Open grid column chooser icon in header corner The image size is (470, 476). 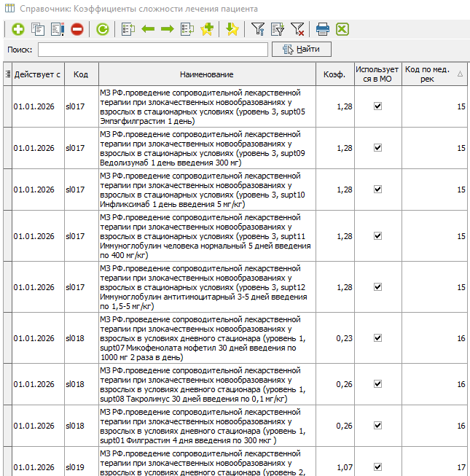(x=8, y=74)
